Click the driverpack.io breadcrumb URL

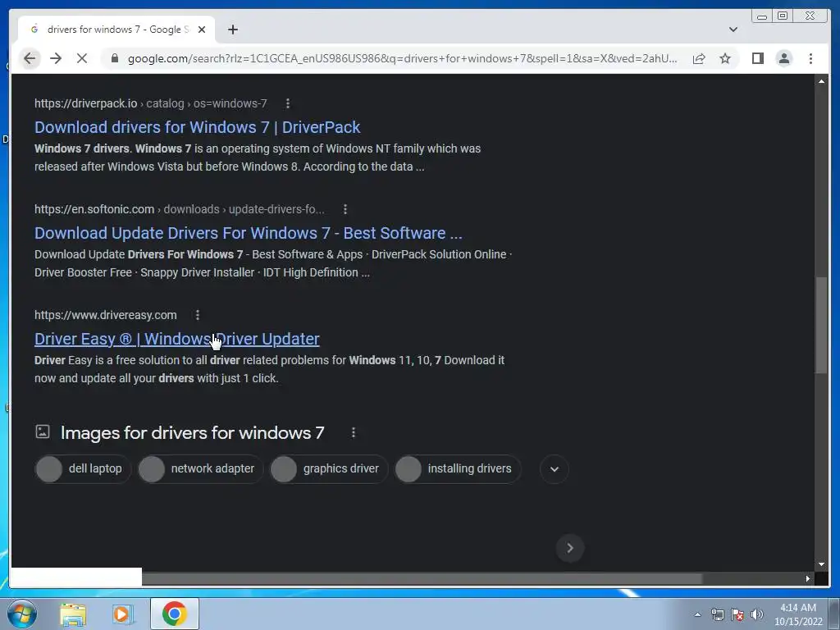click(x=151, y=103)
